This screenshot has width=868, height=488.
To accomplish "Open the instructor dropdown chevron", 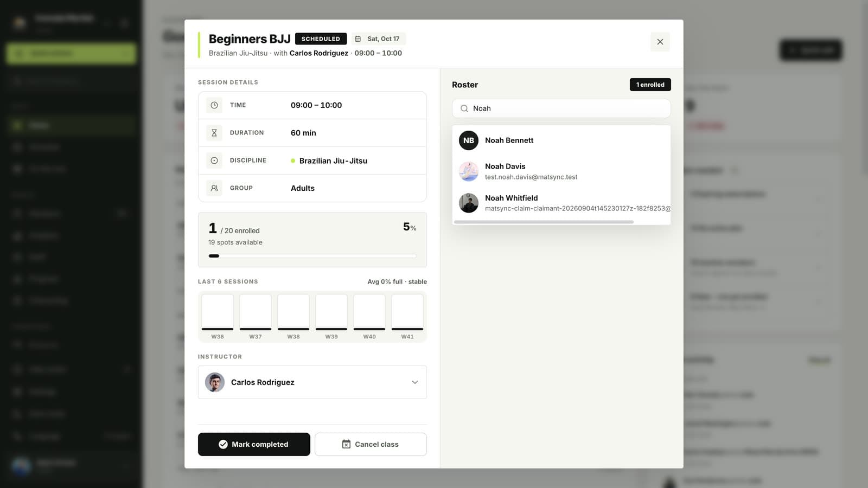I will click(415, 382).
